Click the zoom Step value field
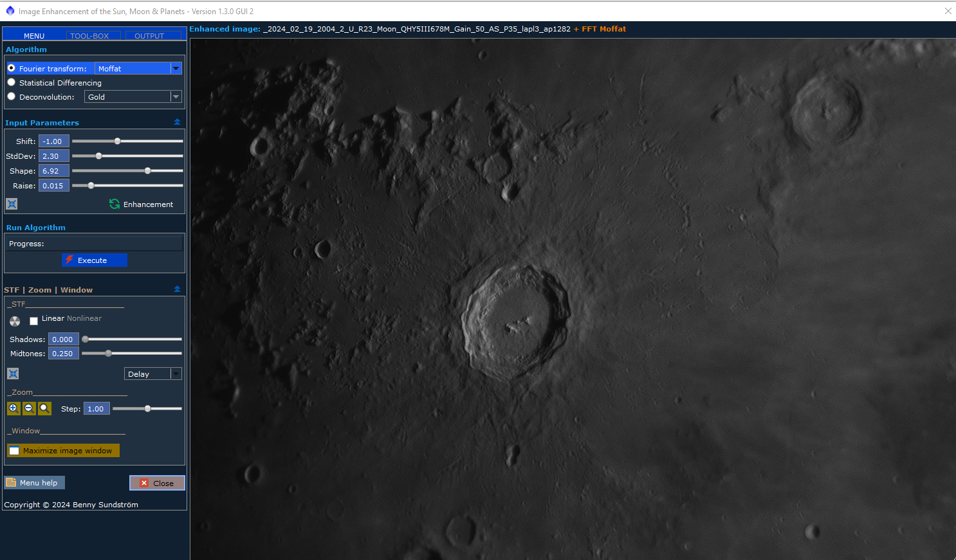Screen dimensions: 956x560 tap(97, 408)
